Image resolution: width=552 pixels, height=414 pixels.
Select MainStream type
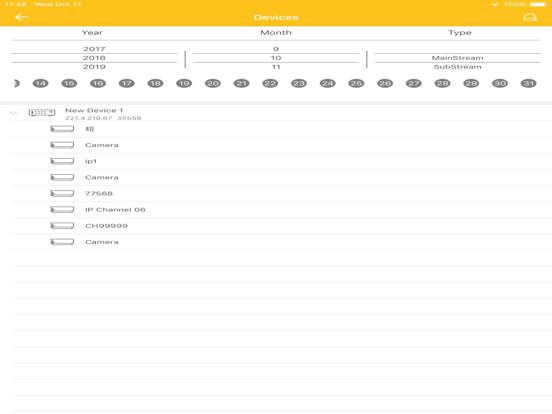click(458, 58)
